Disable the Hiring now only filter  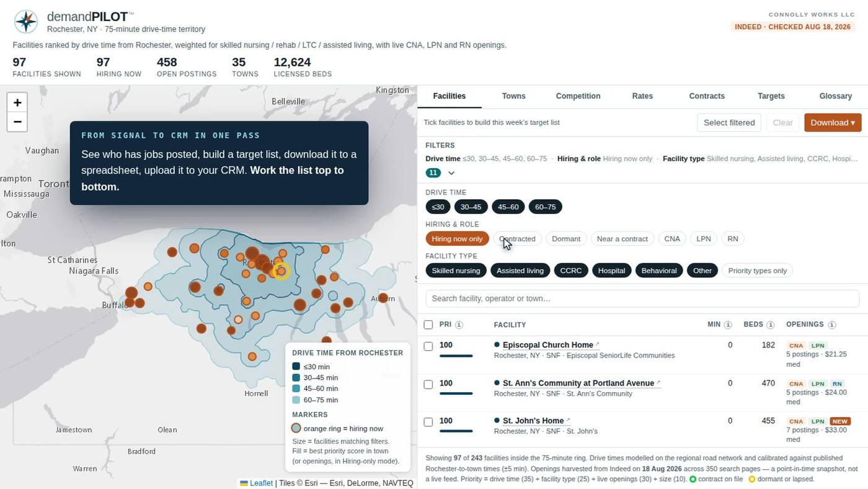coord(458,238)
